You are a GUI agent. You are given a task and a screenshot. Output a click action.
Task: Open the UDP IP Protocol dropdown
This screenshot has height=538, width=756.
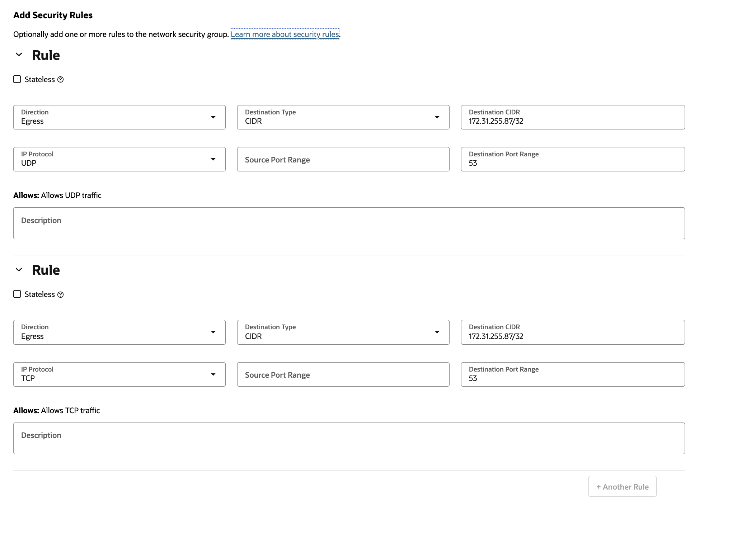point(119,159)
